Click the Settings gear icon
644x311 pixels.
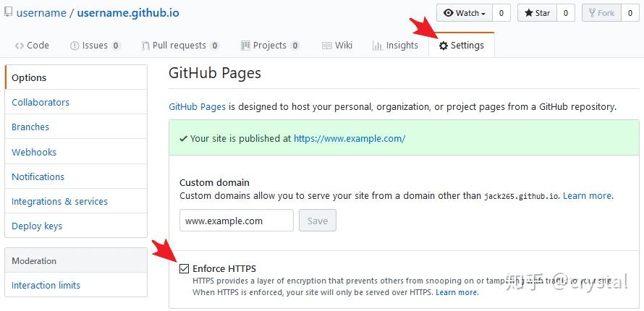pyautogui.click(x=443, y=46)
